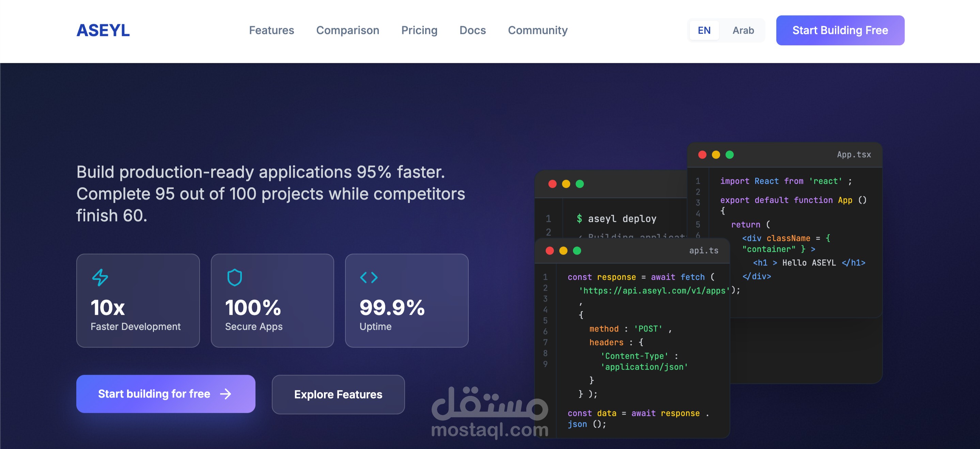980x449 pixels.
Task: Open the Features nav item
Action: point(271,30)
